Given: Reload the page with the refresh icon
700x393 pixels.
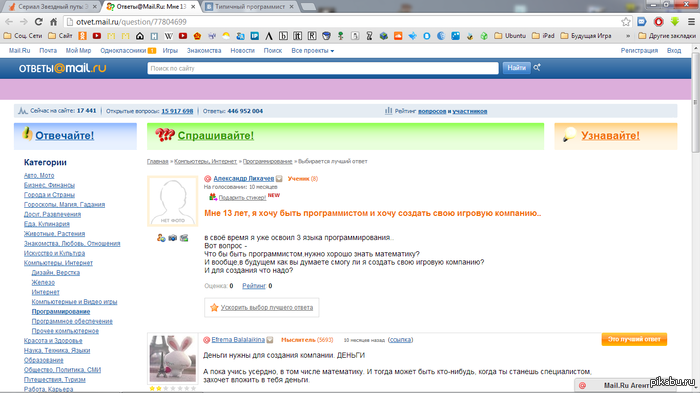Looking at the screenshot, I should 39,21.
